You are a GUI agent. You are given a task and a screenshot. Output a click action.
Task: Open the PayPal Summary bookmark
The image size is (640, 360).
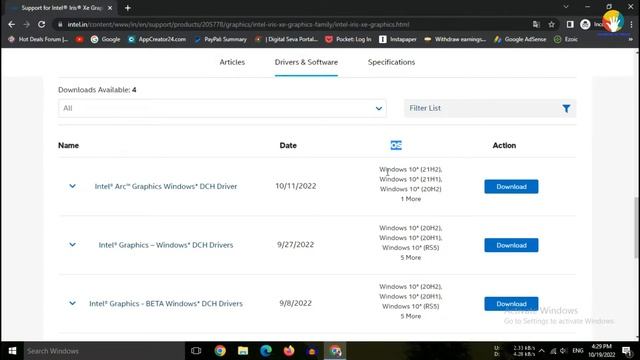click(221, 39)
